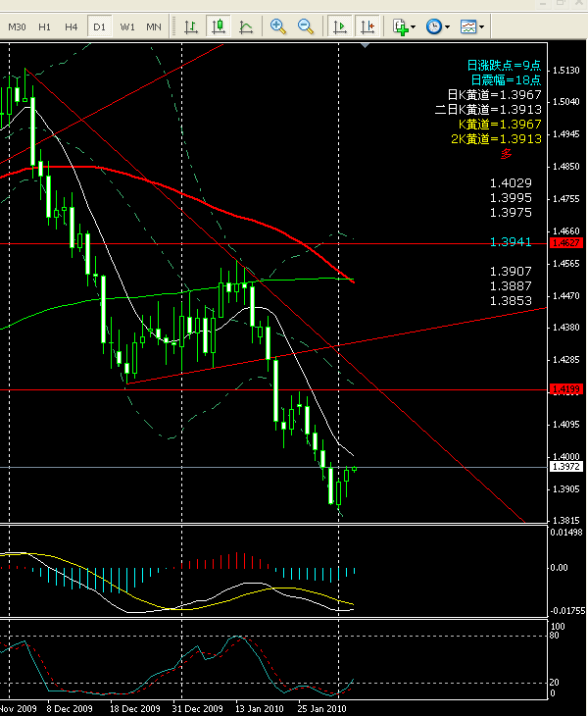Select the active D1 daily timeframe
Viewport: 588px width, 716px height.
99,26
